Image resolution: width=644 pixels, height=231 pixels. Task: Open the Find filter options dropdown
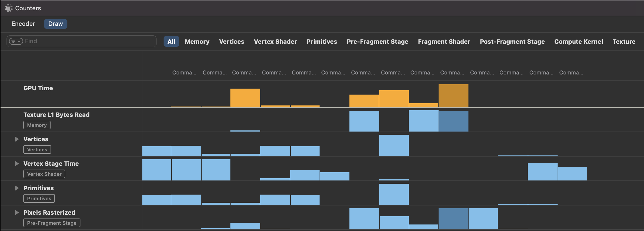(x=16, y=41)
